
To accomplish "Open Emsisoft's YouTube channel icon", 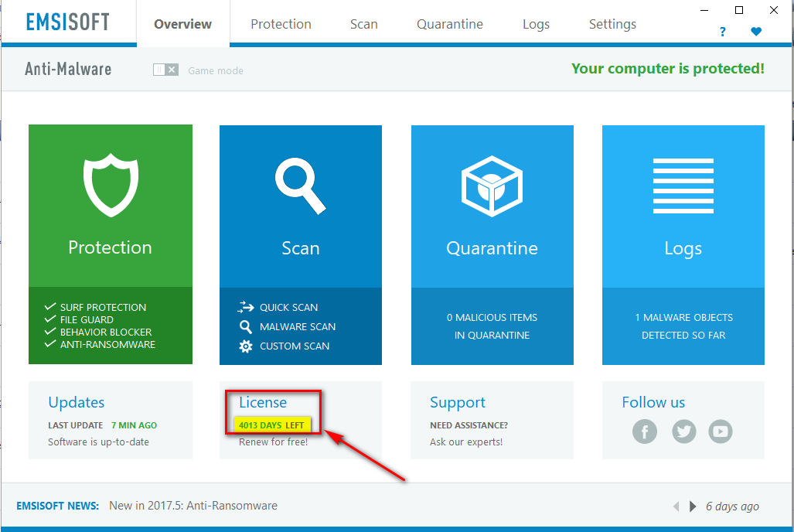I will coord(721,431).
